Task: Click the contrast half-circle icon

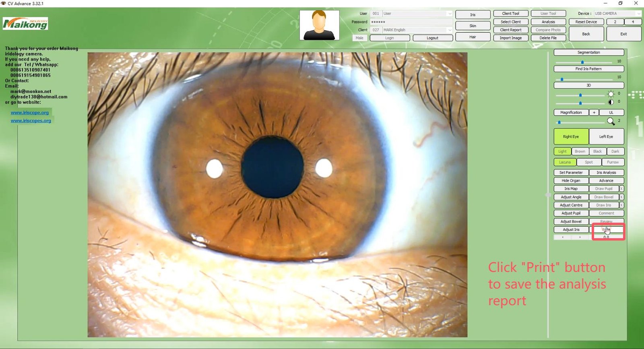Action: tap(611, 102)
